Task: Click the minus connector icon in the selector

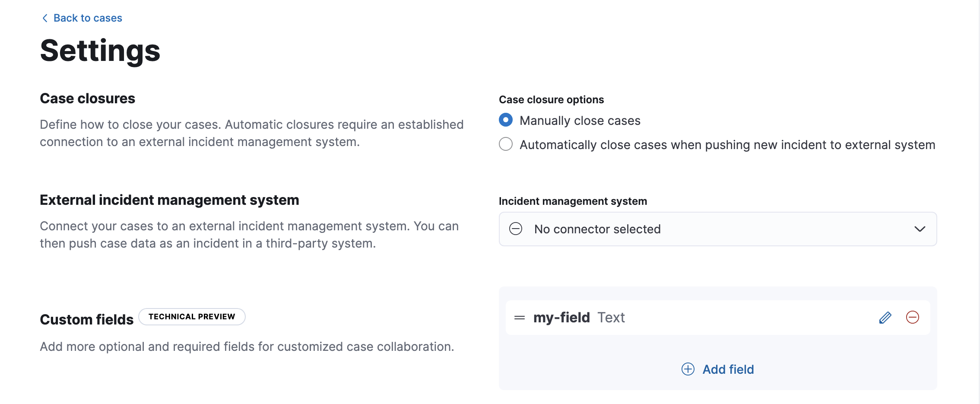Action: (515, 229)
